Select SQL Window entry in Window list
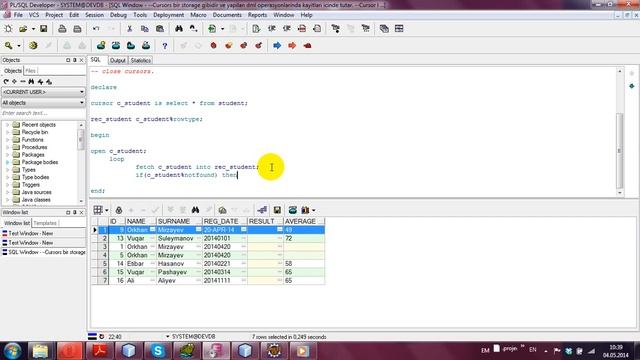Screen dimensions: 640x360 (44, 252)
